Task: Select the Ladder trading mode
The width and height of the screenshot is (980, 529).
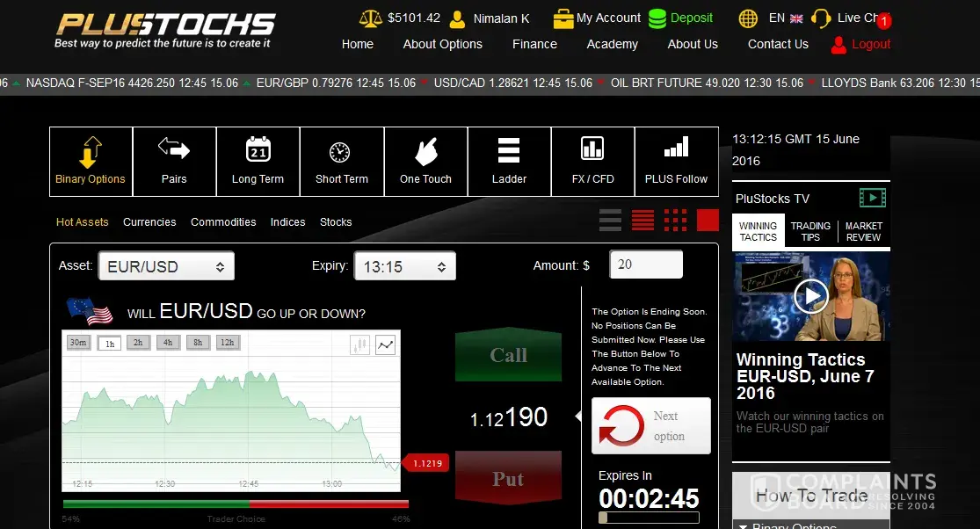Action: tap(510, 162)
